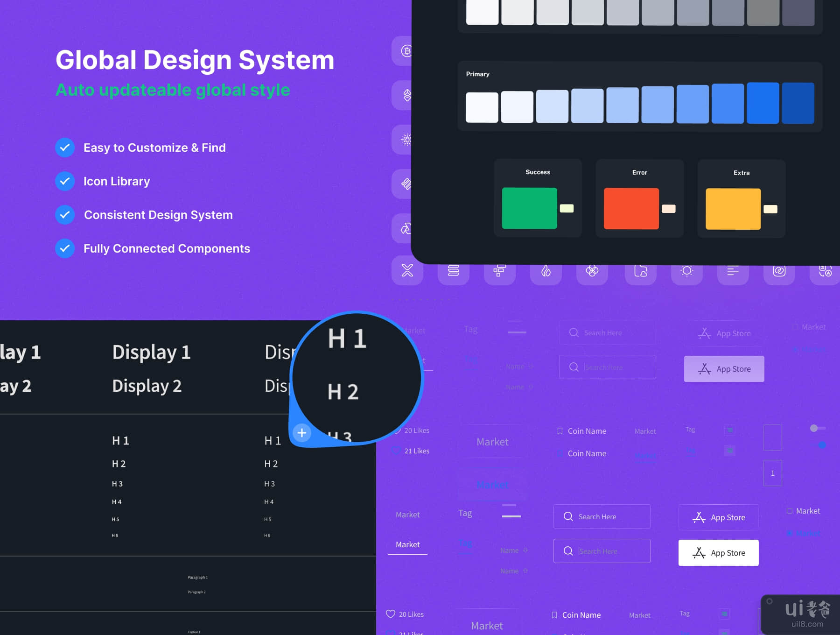Select the sun brightness icon tile
The height and width of the screenshot is (635, 840).
[686, 271]
